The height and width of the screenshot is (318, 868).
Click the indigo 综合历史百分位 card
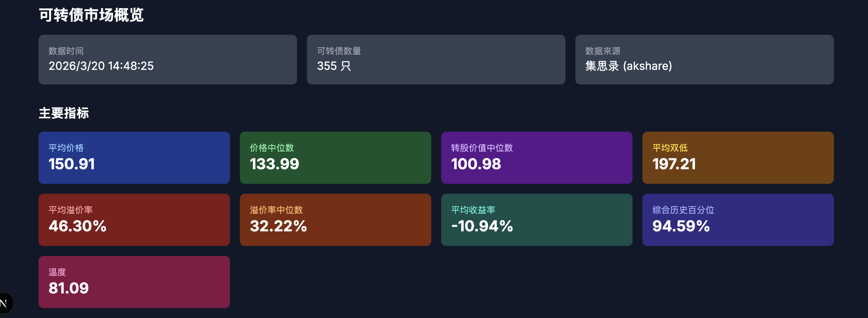(738, 220)
